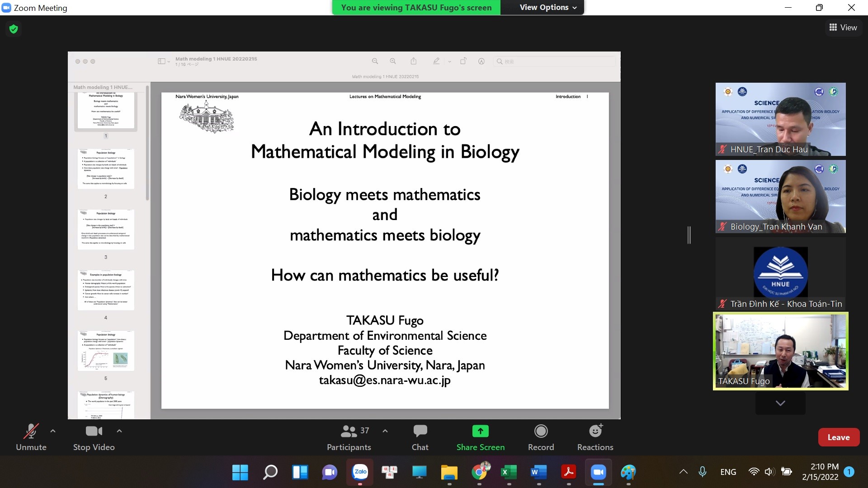
Task: Open the View layout menu
Action: [x=843, y=28]
